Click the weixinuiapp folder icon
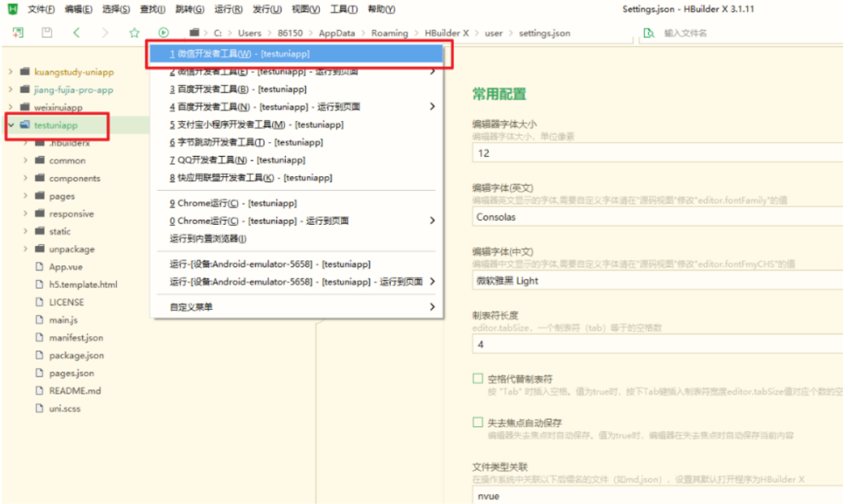This screenshot has height=504, width=843. pos(24,107)
